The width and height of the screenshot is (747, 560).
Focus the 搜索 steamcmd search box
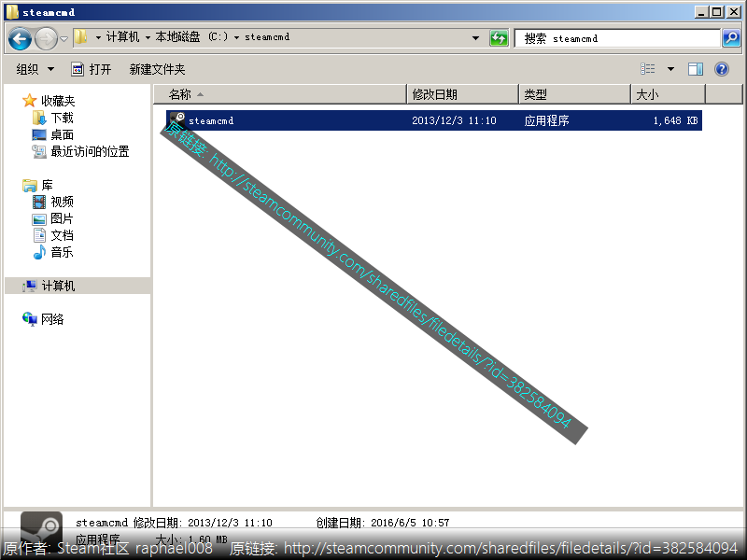click(617, 38)
